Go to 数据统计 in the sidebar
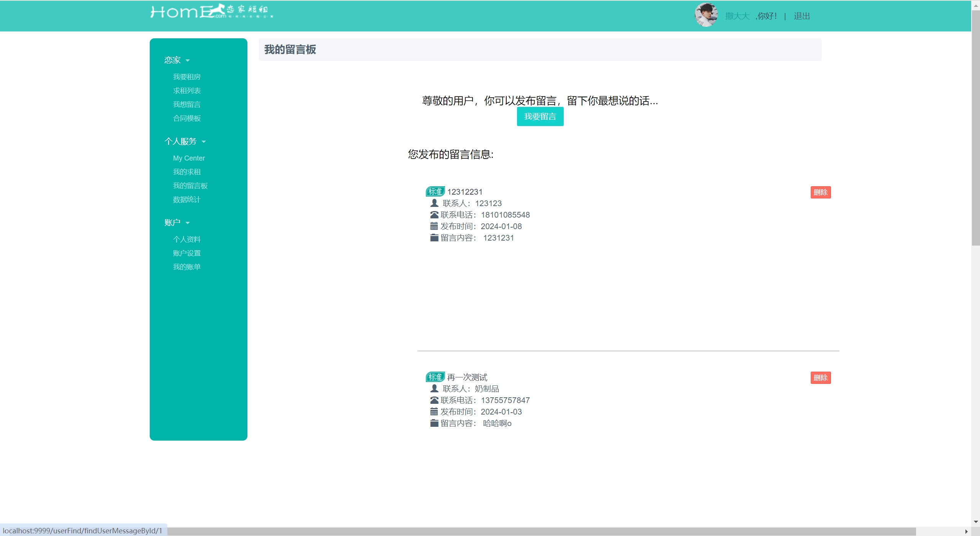 tap(187, 200)
